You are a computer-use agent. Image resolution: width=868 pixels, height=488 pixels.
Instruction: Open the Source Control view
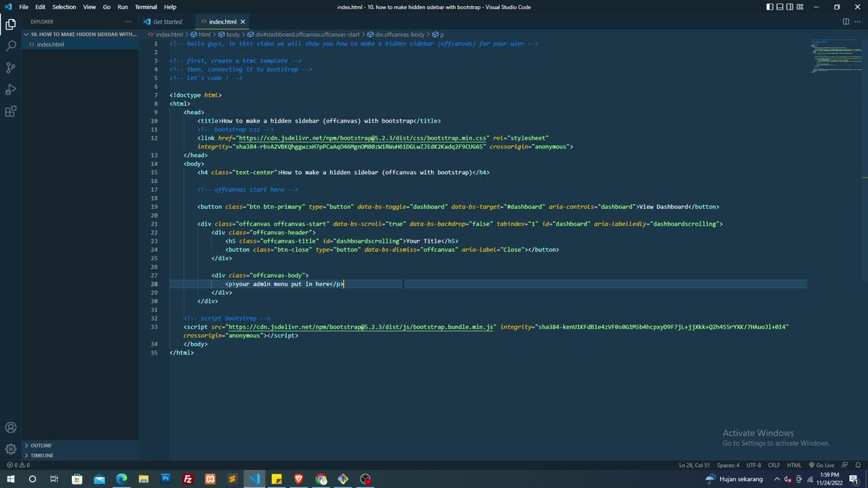[10, 68]
